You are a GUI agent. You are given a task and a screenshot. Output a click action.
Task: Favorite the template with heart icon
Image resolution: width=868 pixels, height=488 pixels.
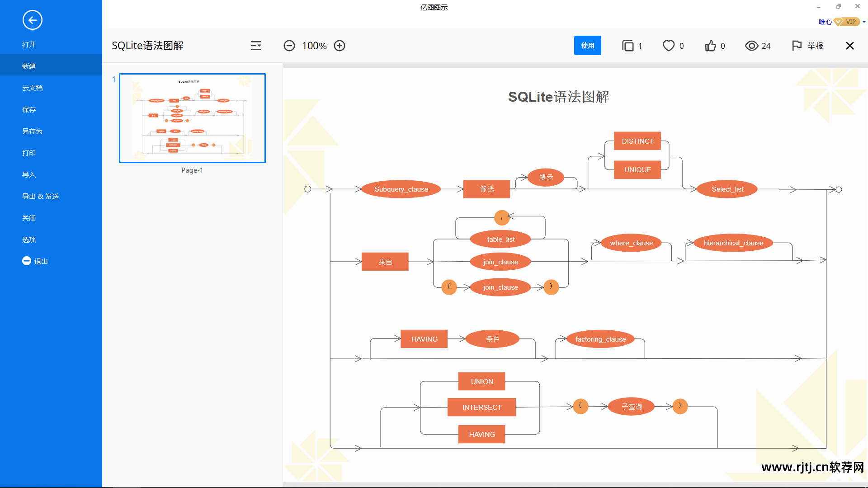coord(669,46)
